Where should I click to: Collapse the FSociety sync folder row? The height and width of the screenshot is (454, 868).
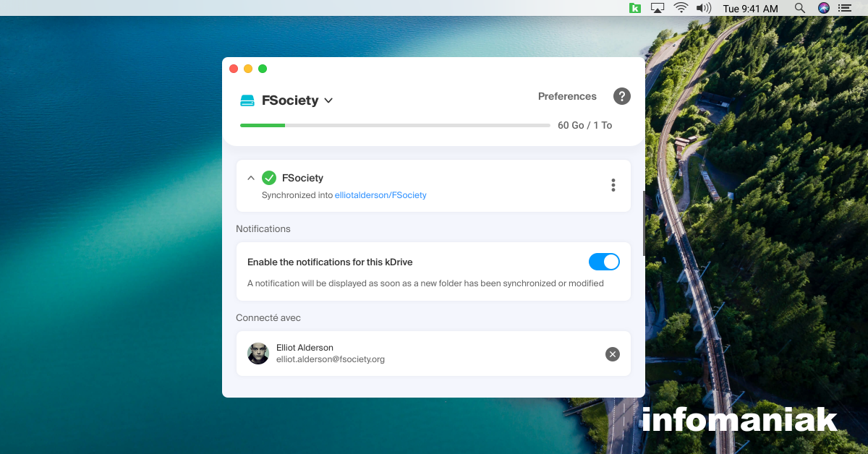(x=251, y=178)
